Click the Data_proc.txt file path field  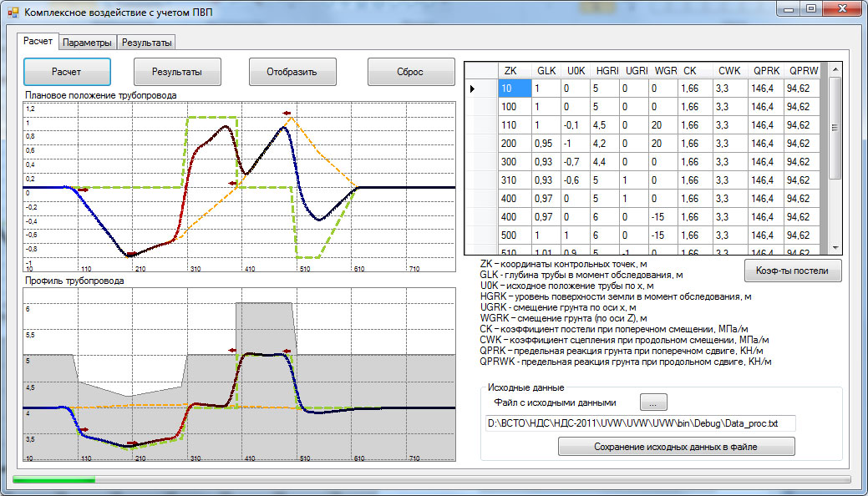(639, 423)
